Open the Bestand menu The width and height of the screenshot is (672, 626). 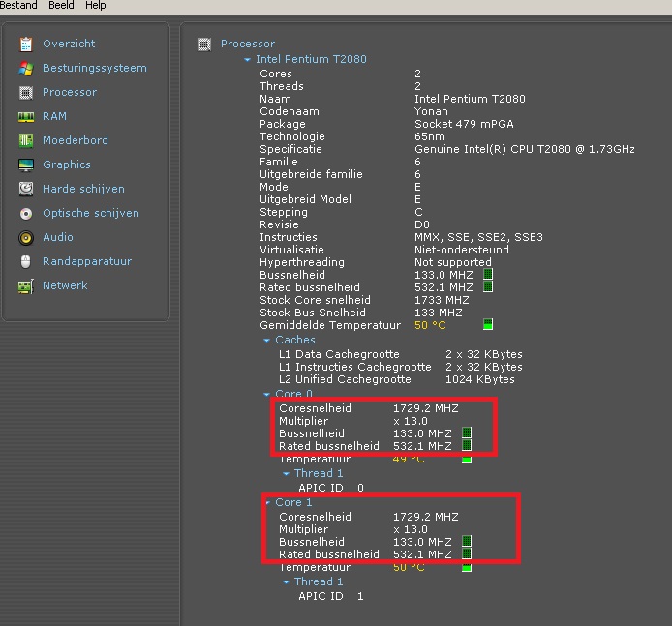click(x=18, y=5)
